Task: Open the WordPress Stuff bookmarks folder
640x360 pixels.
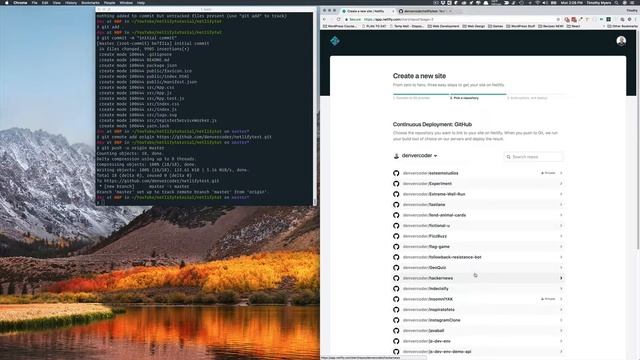Action: click(520, 26)
